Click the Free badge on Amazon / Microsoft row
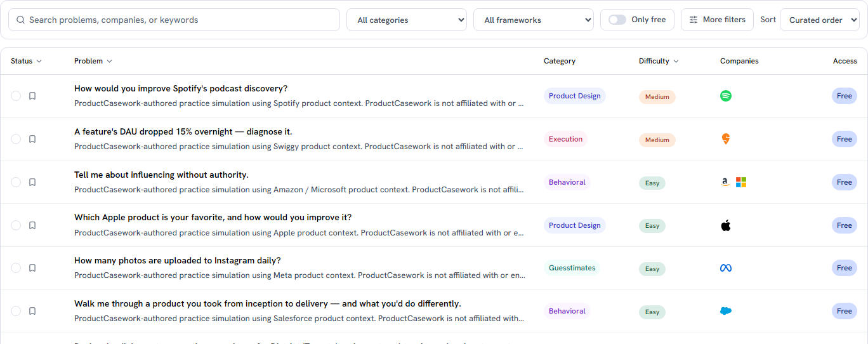 pos(845,182)
